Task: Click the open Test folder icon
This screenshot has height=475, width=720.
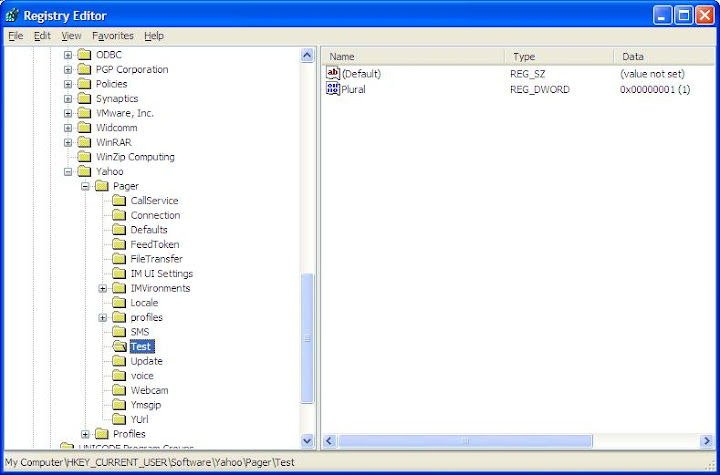Action: [119, 346]
